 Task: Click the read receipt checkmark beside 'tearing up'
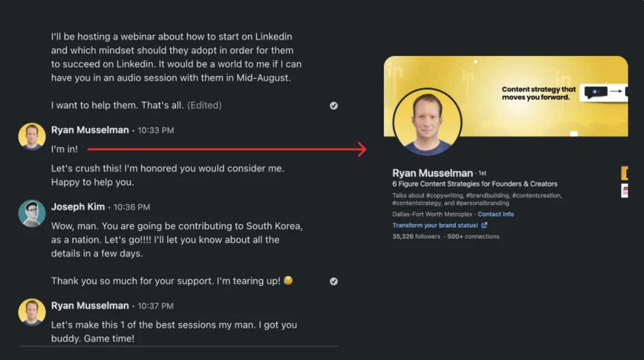(x=334, y=281)
